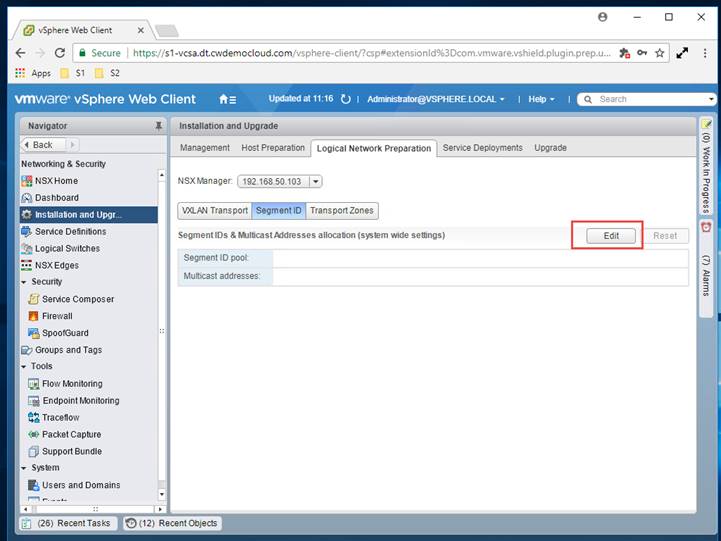Click the Users and Domains icon
The height and width of the screenshot is (541, 721).
[34, 485]
